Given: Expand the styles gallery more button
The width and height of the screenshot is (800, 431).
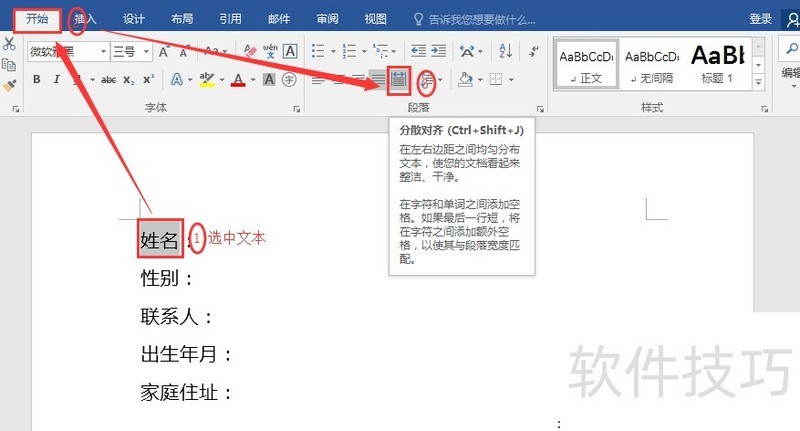Looking at the screenshot, I should [759, 82].
